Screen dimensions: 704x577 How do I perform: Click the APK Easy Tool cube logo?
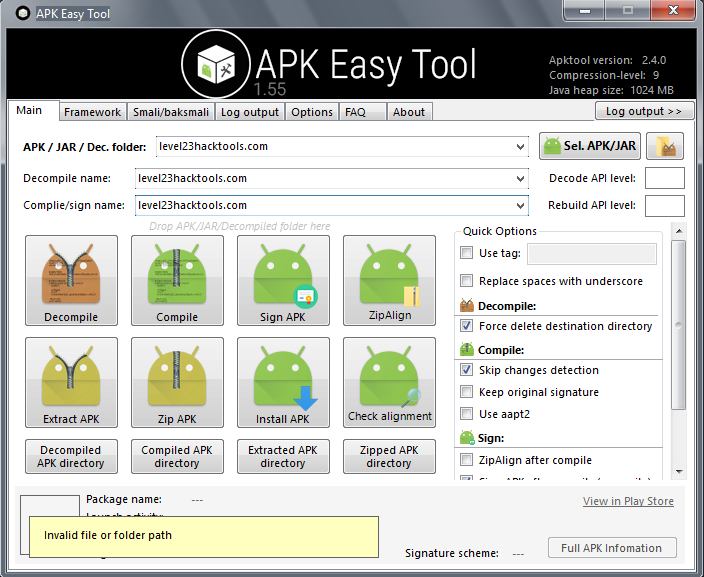click(216, 64)
